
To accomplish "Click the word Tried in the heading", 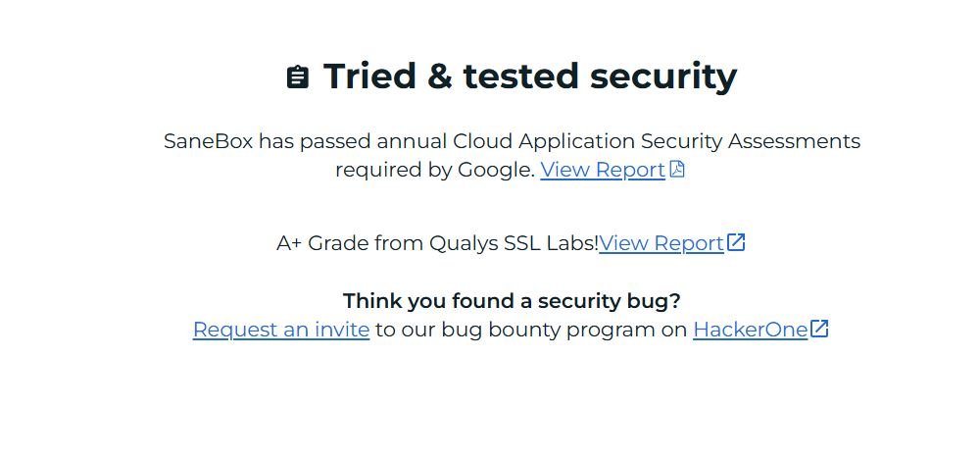I will click(370, 77).
